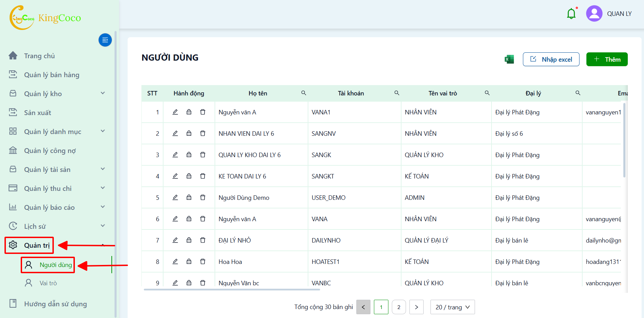
Task: Lock the DAILYNHO account
Action: tap(189, 240)
